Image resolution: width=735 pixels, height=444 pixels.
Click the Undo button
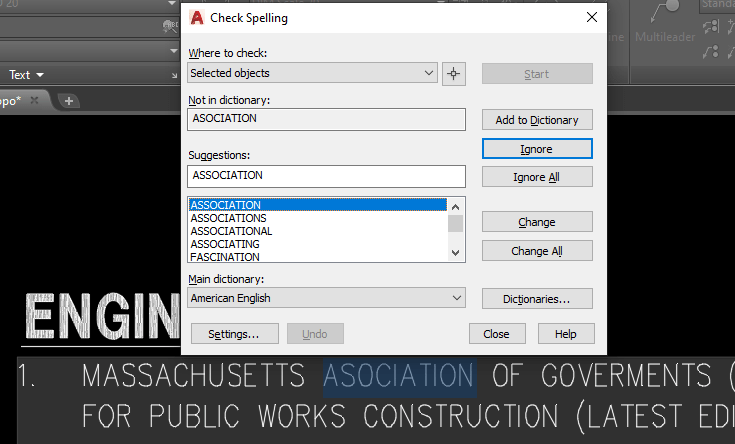(x=315, y=334)
